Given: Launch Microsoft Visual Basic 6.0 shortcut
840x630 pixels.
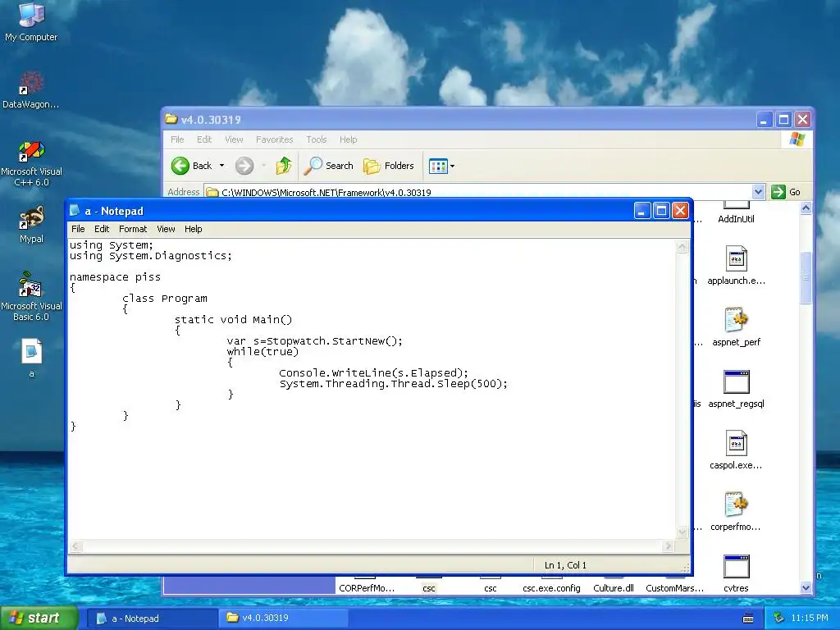Looking at the screenshot, I should click(x=31, y=297).
